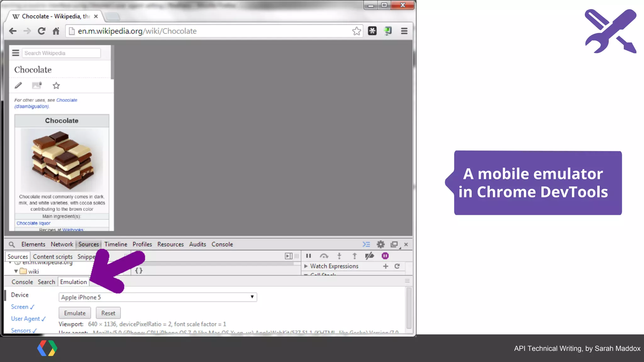Open Apple iPhone 5 device dropdown
Viewport: 644px width, 362px height.
(158, 297)
